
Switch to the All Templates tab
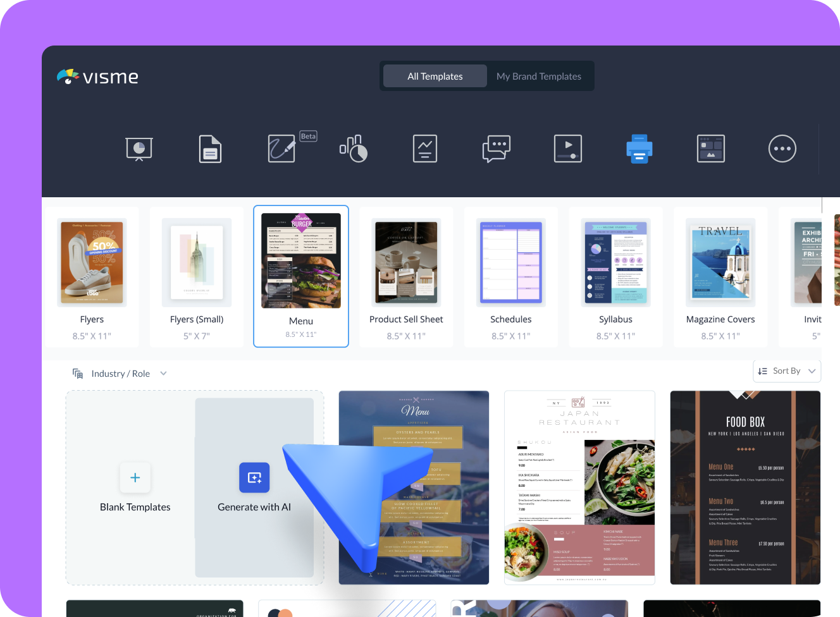click(435, 76)
